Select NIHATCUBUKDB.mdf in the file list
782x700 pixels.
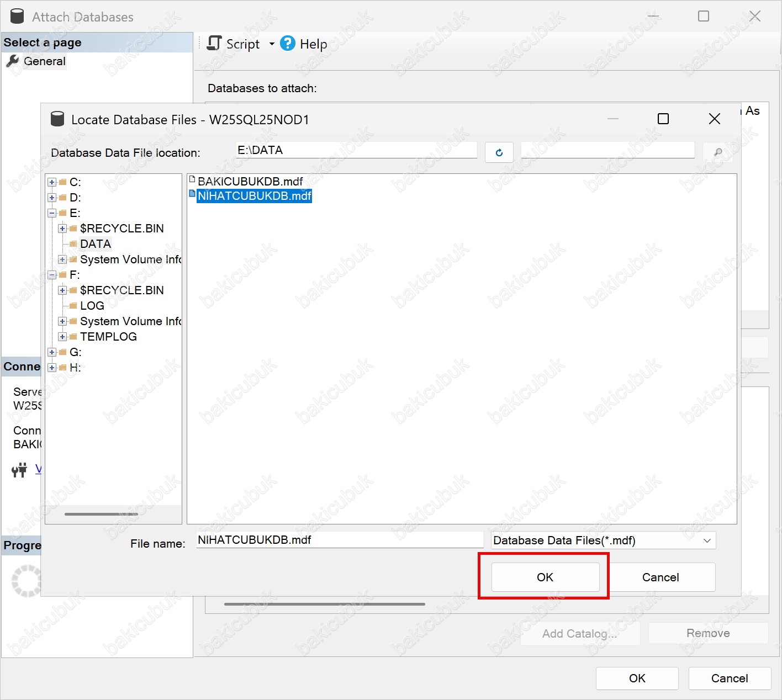(x=254, y=196)
